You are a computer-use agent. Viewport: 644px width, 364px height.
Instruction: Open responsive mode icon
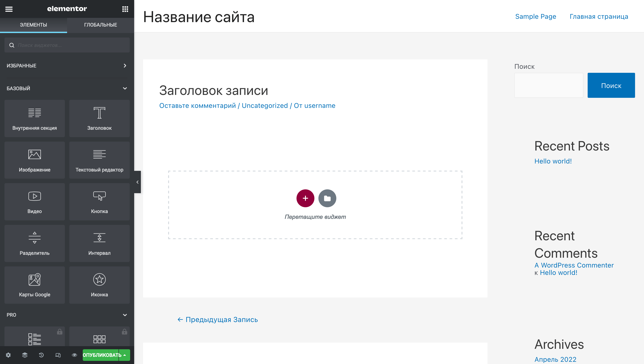pyautogui.click(x=58, y=355)
